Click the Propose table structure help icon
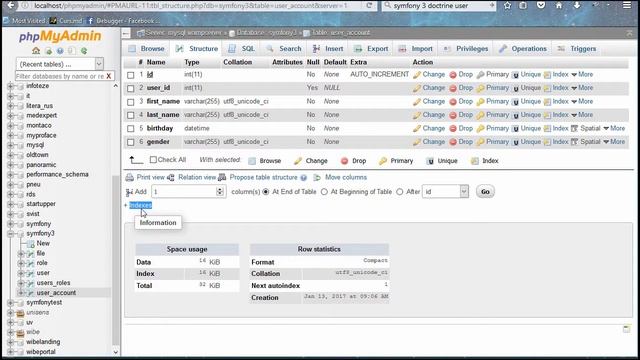 (x=304, y=178)
